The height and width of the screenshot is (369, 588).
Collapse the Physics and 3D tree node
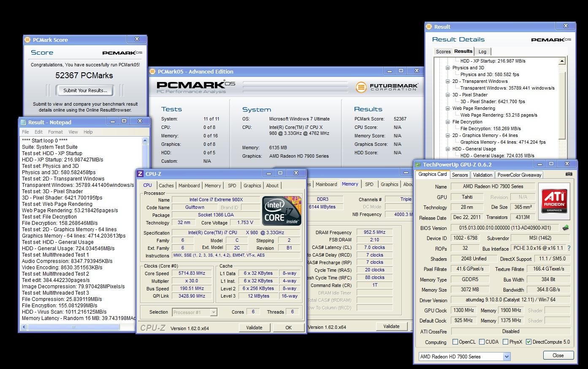448,68
